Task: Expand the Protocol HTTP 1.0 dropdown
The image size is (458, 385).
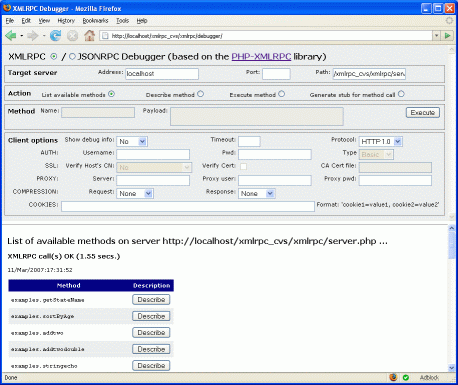Action: tap(381, 141)
